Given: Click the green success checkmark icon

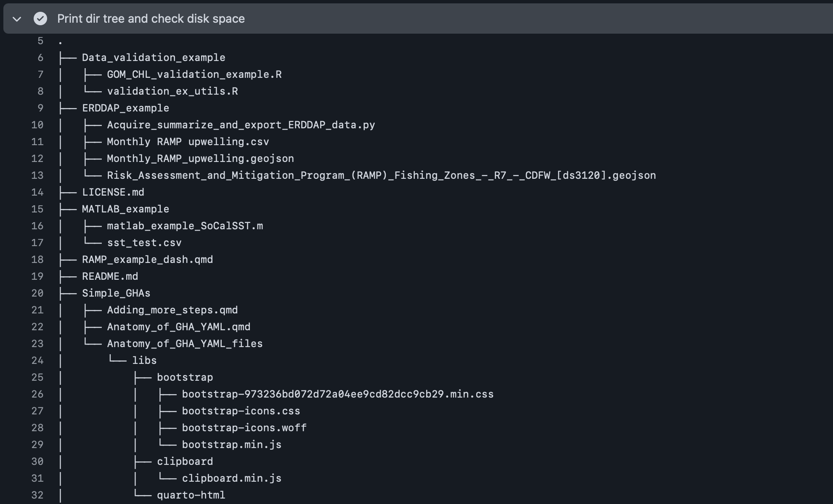Looking at the screenshot, I should [x=40, y=19].
